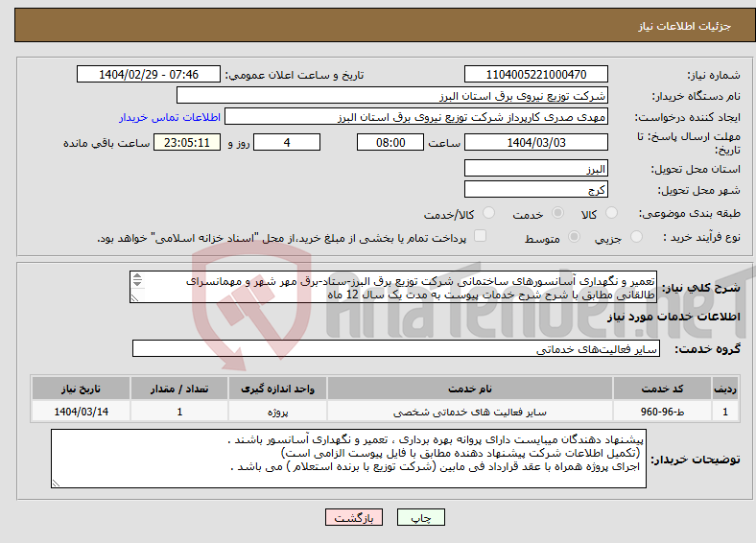Screen dimensions: 756x543
Task: Click the استان محل تحویل field البرز
Action: 535,168
